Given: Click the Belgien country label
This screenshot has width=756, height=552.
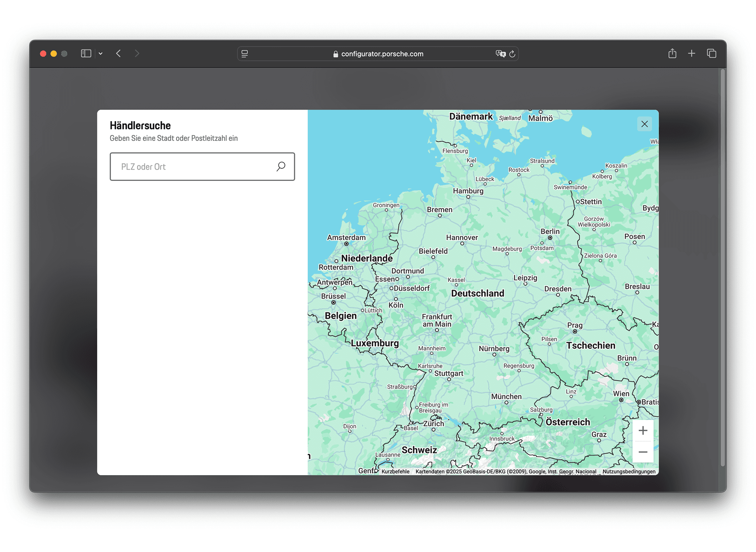Looking at the screenshot, I should [341, 316].
